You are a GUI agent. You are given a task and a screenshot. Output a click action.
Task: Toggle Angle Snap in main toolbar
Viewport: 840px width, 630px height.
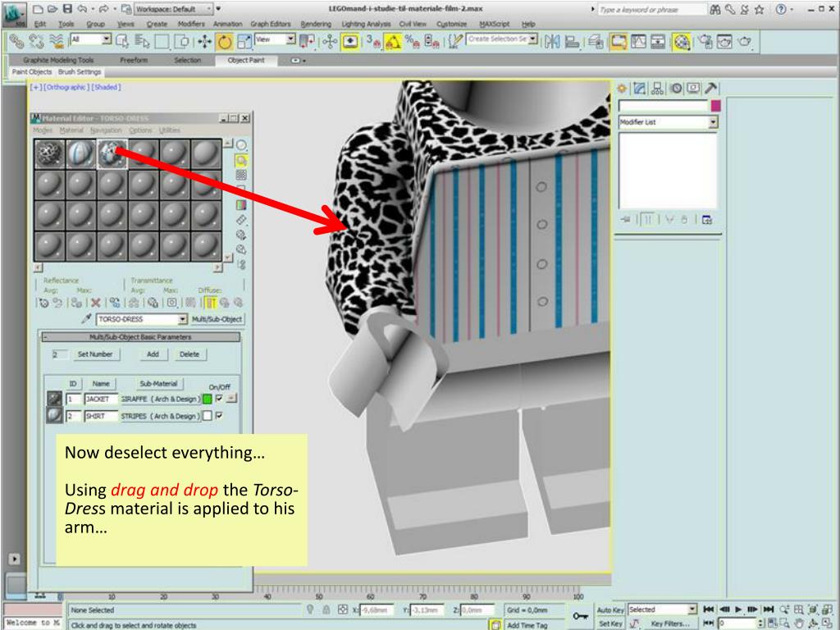point(393,42)
